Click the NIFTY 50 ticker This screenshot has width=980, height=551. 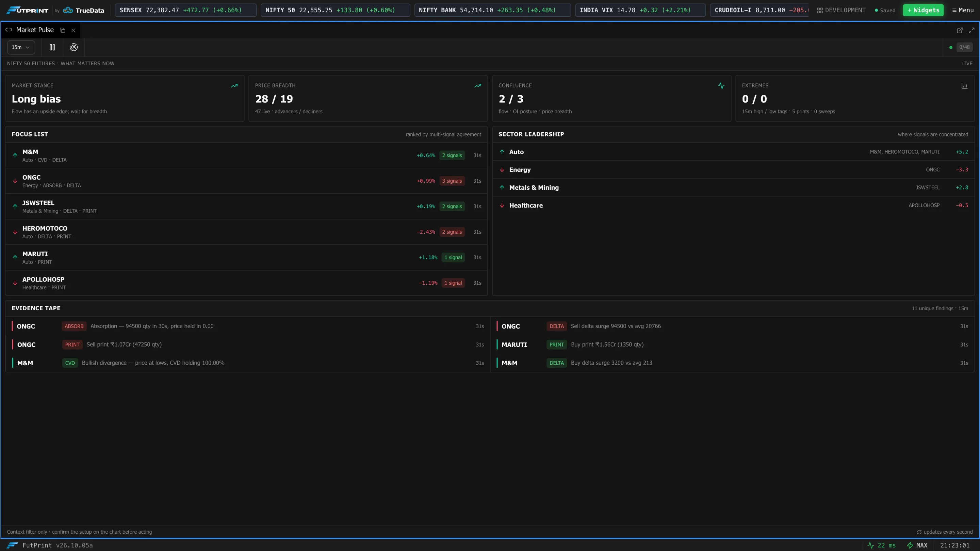point(335,10)
